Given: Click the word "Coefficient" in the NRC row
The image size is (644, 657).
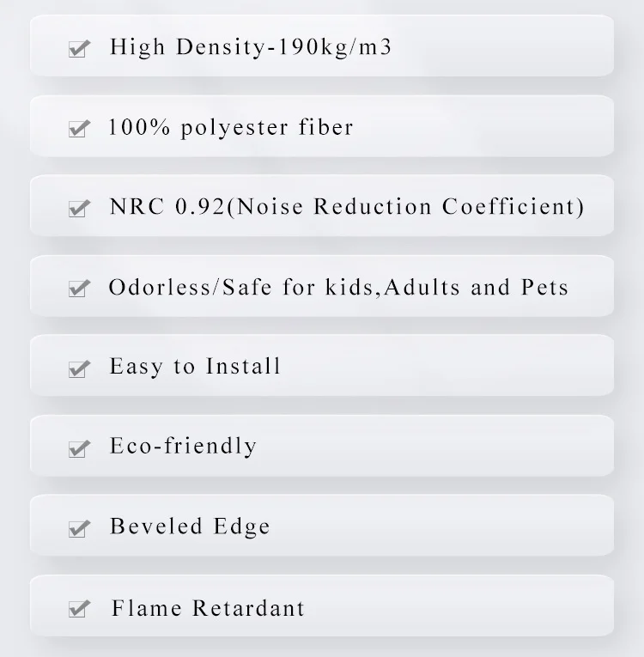Looking at the screenshot, I should pos(513,207).
